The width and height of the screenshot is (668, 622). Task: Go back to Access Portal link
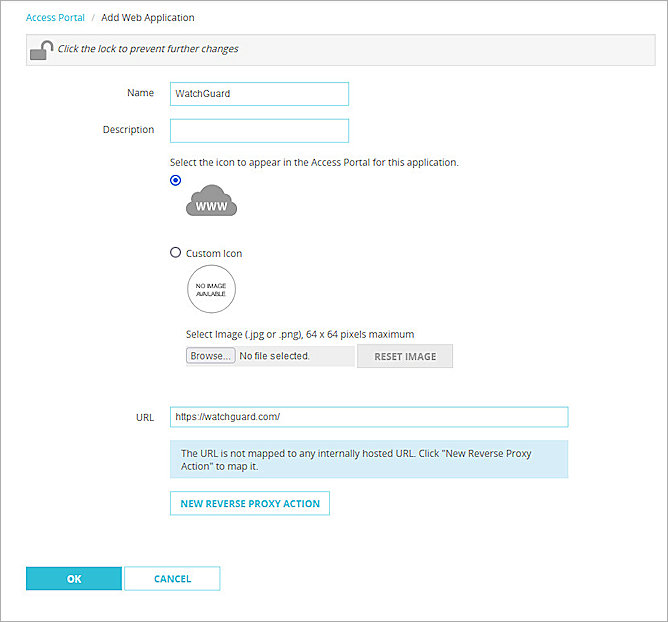[55, 17]
